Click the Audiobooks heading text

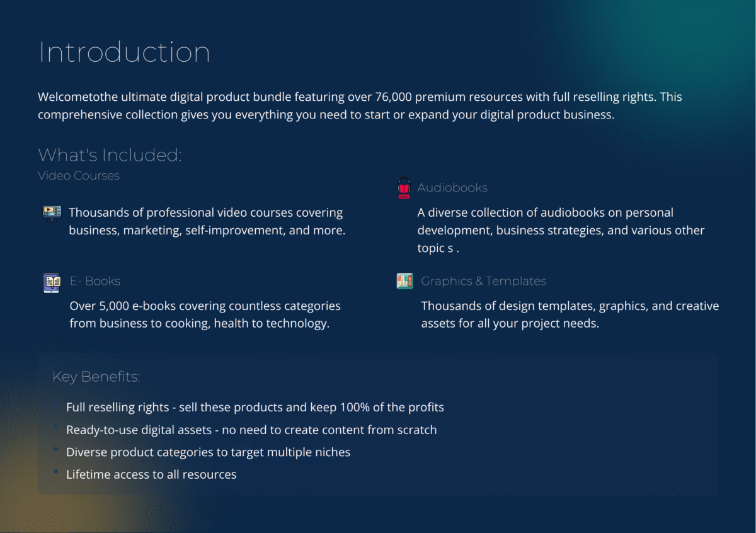pyautogui.click(x=452, y=188)
